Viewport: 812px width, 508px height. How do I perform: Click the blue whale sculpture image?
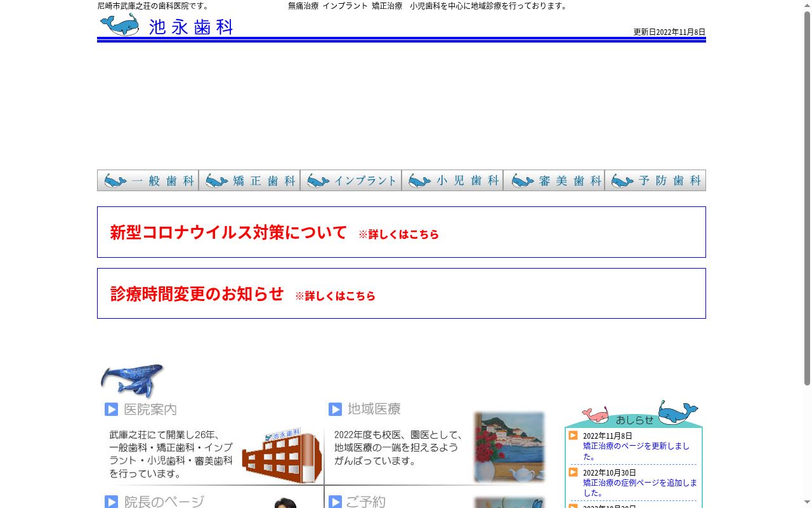click(132, 381)
